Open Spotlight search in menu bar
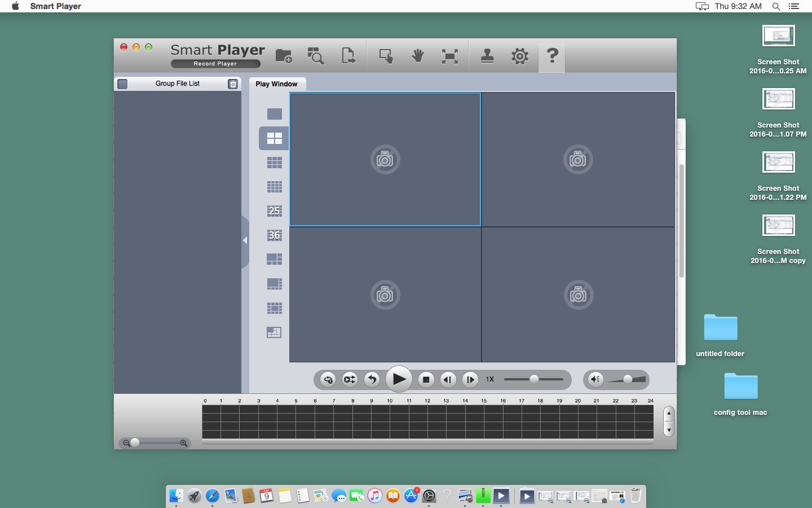Image resolution: width=812 pixels, height=508 pixels. (x=776, y=6)
